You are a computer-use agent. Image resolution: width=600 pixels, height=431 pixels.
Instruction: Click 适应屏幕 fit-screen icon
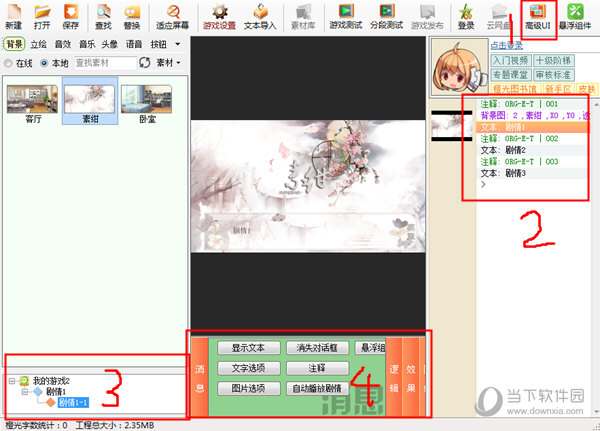[173, 16]
